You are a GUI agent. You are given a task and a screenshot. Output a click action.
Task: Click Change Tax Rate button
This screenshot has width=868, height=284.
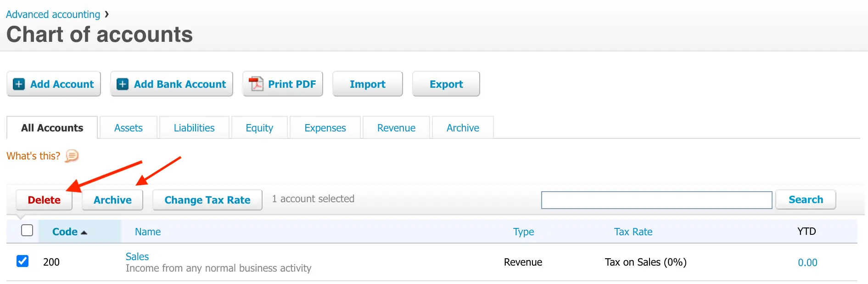tap(207, 200)
